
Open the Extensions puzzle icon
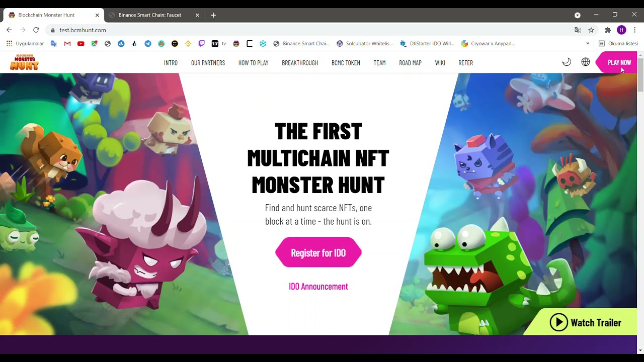pos(608,30)
